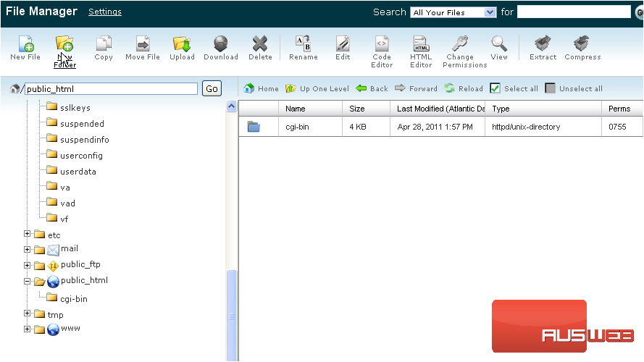Expand the tmp folder node
Image resolution: width=644 pixels, height=362 pixels.
tap(28, 313)
